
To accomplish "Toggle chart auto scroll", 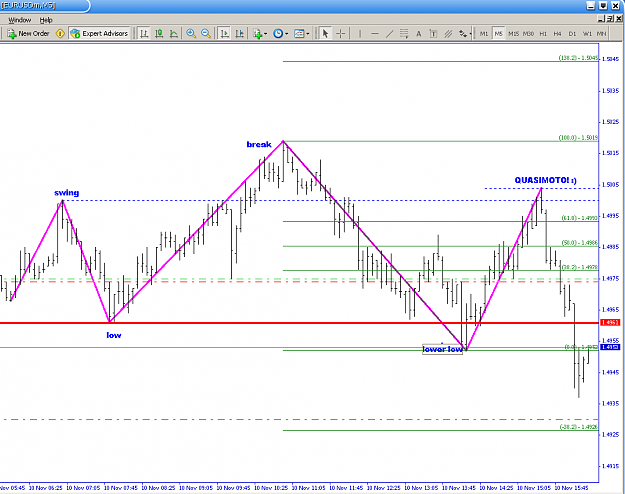I will [x=225, y=33].
